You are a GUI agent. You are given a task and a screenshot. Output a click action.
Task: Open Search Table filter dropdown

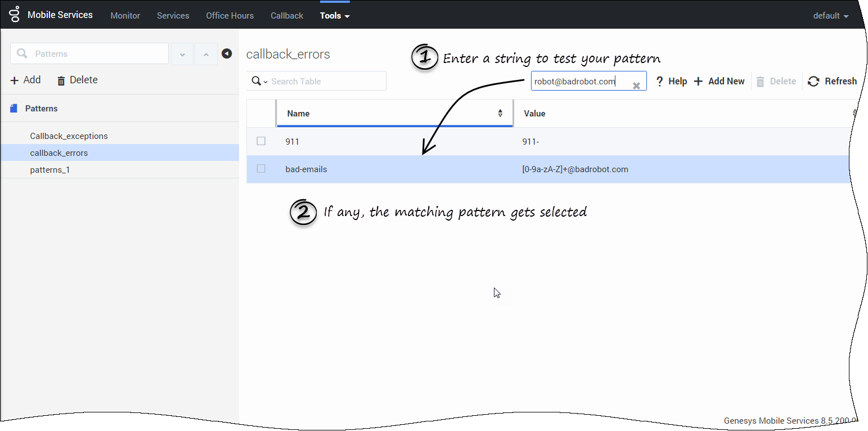tap(259, 81)
